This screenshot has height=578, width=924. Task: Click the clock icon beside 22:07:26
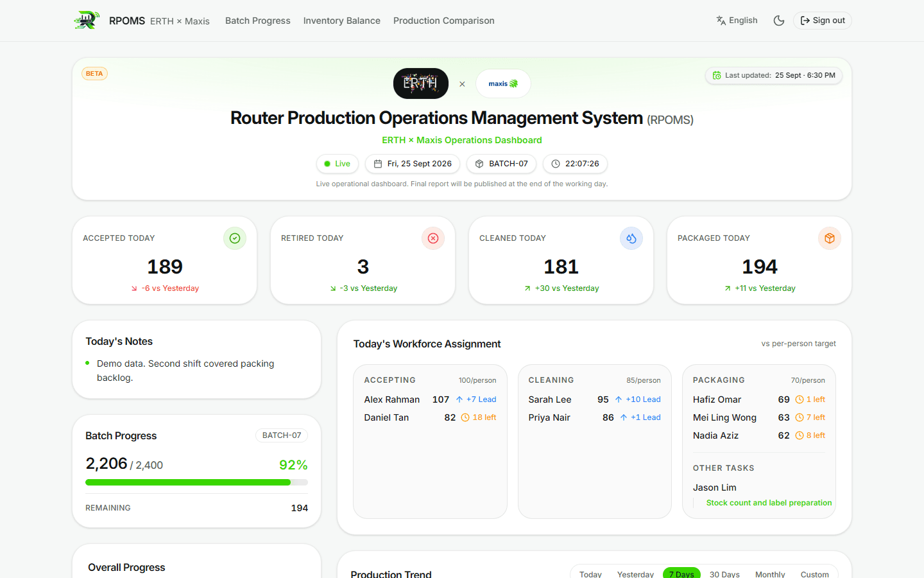tap(556, 164)
